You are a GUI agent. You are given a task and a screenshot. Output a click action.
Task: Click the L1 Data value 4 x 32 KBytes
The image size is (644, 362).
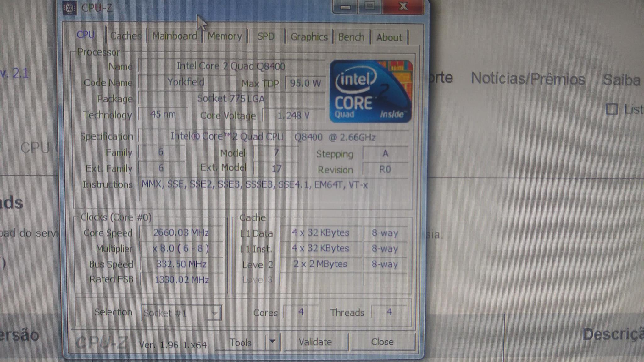320,233
